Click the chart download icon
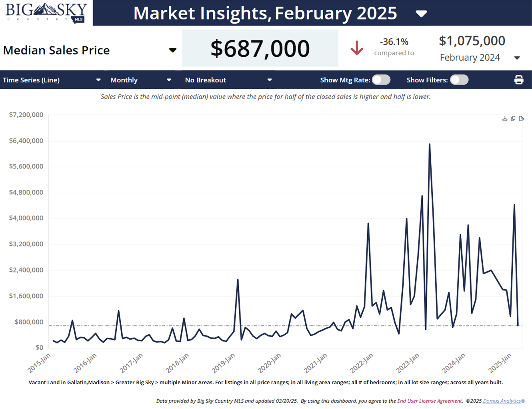Image resolution: width=532 pixels, height=409 pixels. pos(505,118)
